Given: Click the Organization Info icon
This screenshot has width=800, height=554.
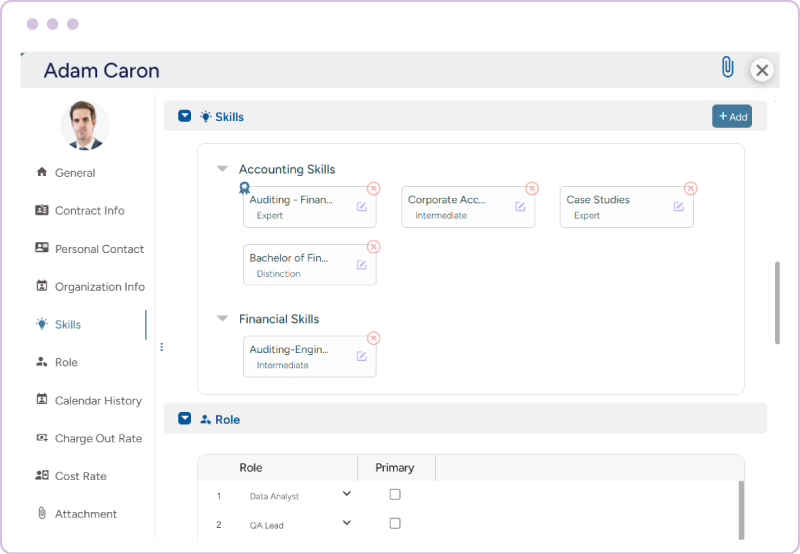Looking at the screenshot, I should pos(42,285).
